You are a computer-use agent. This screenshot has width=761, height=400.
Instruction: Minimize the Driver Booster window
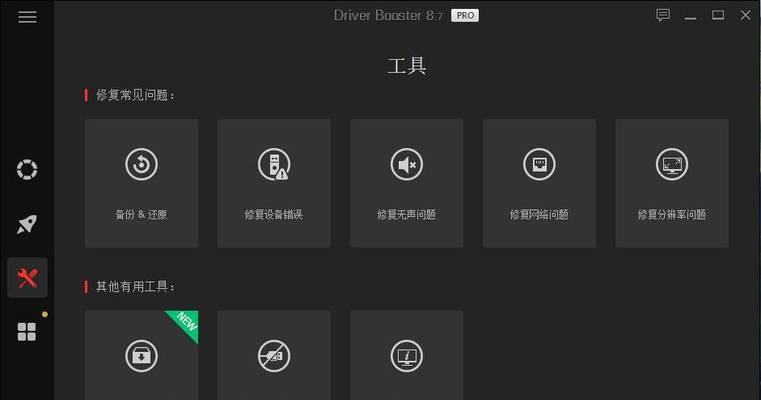pos(690,16)
